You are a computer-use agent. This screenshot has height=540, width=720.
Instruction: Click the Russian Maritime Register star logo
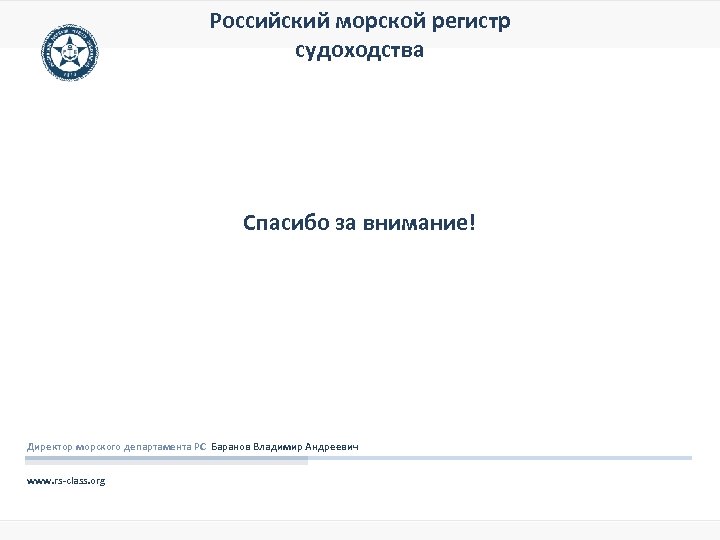click(69, 51)
